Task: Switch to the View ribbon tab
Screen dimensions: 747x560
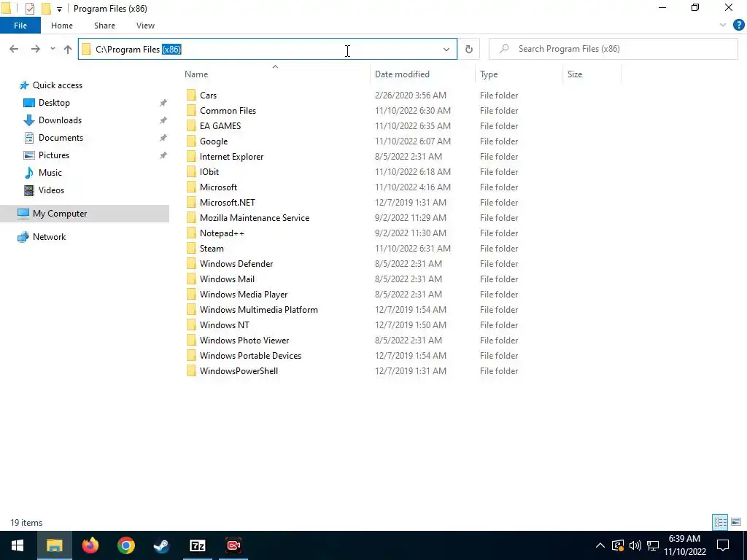Action: 145,26
